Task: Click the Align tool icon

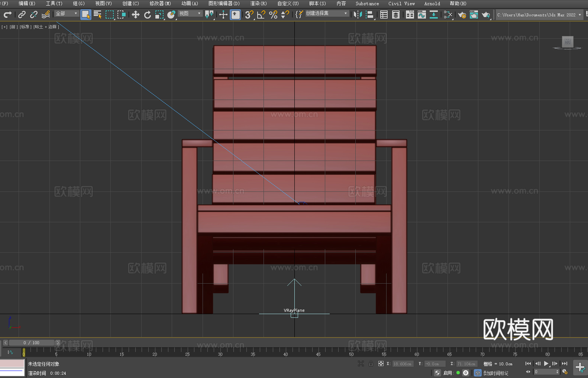Action: click(370, 14)
